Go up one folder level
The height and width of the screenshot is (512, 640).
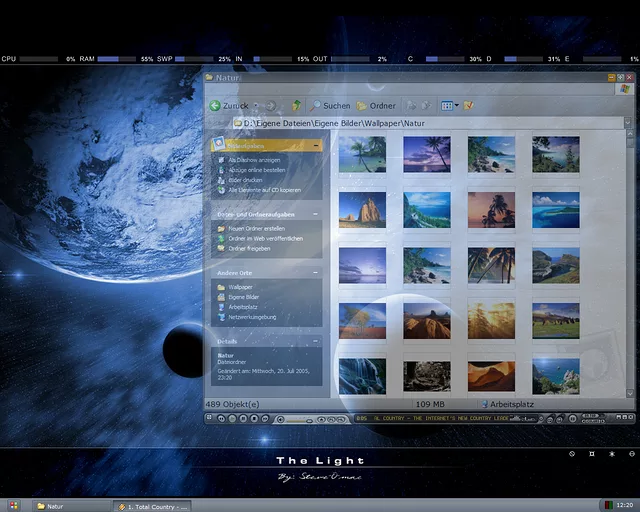[x=296, y=105]
